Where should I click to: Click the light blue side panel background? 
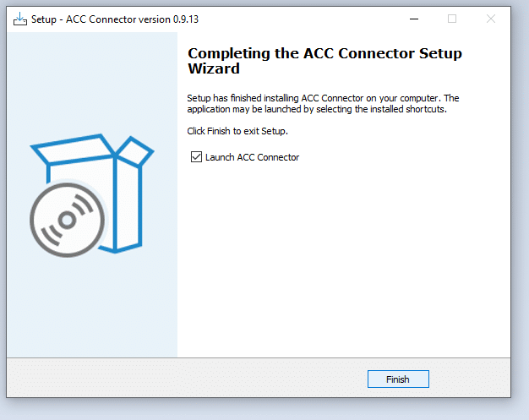coord(92,303)
